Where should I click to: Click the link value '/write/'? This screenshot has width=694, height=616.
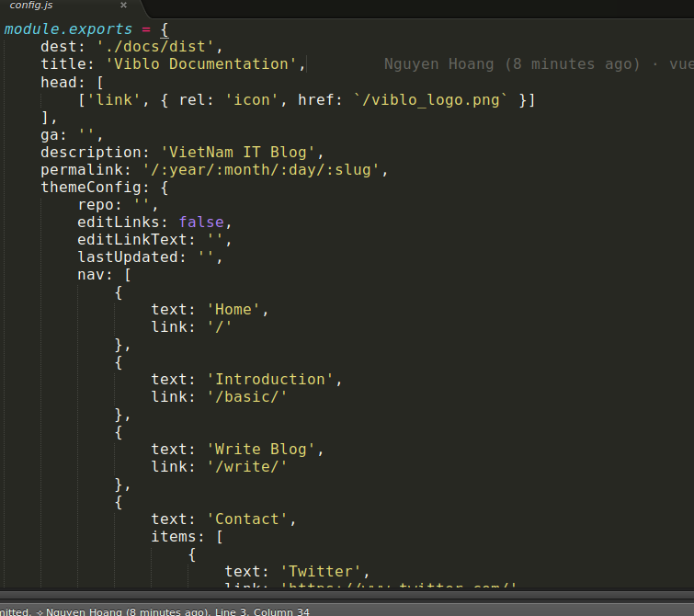pyautogui.click(x=247, y=467)
